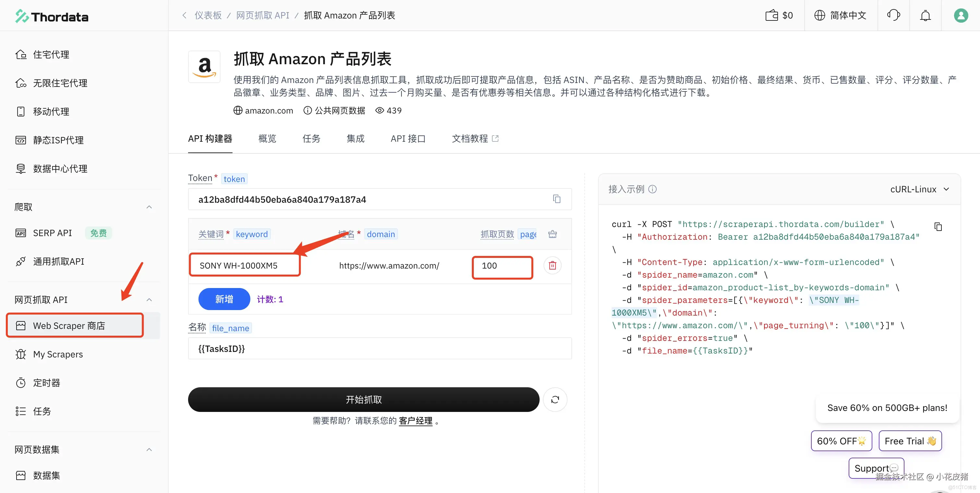Collapse the 爬取 sidebar section
Image resolution: width=980 pixels, height=493 pixels.
[149, 207]
